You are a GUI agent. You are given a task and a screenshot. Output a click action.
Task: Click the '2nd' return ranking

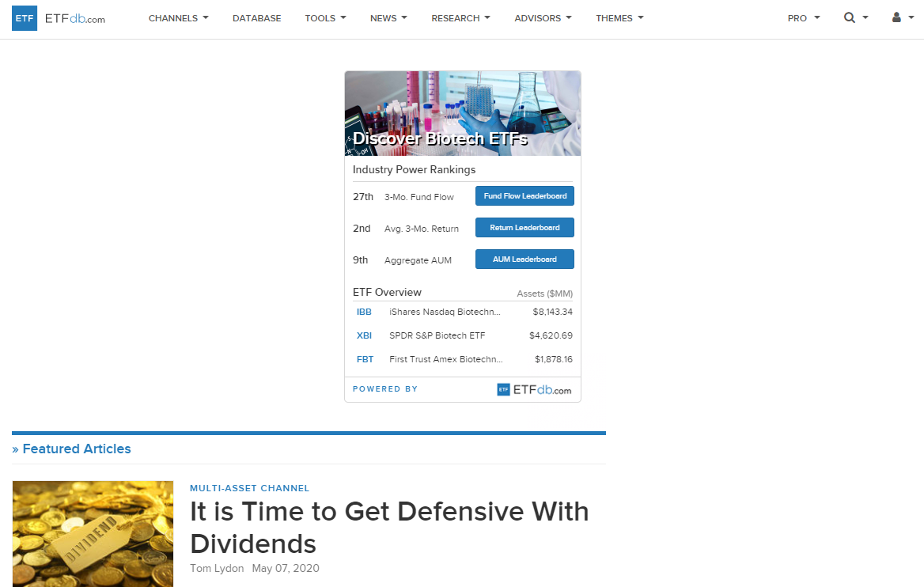[x=362, y=228]
